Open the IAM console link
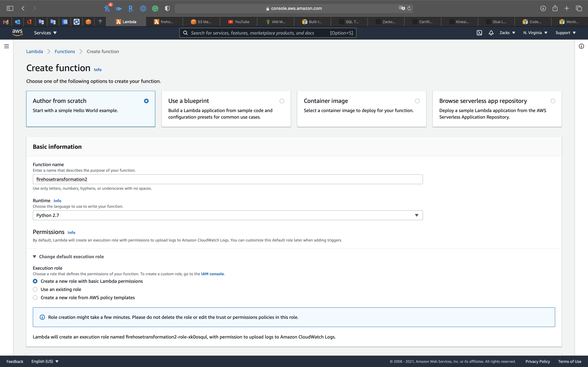Viewport: 588px width, 367px height. tap(212, 274)
